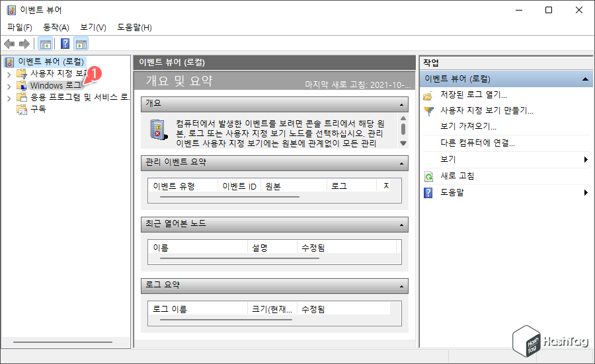Image resolution: width=595 pixels, height=364 pixels.
Task: Toggle the show/hide console tree icon
Action: [x=46, y=44]
